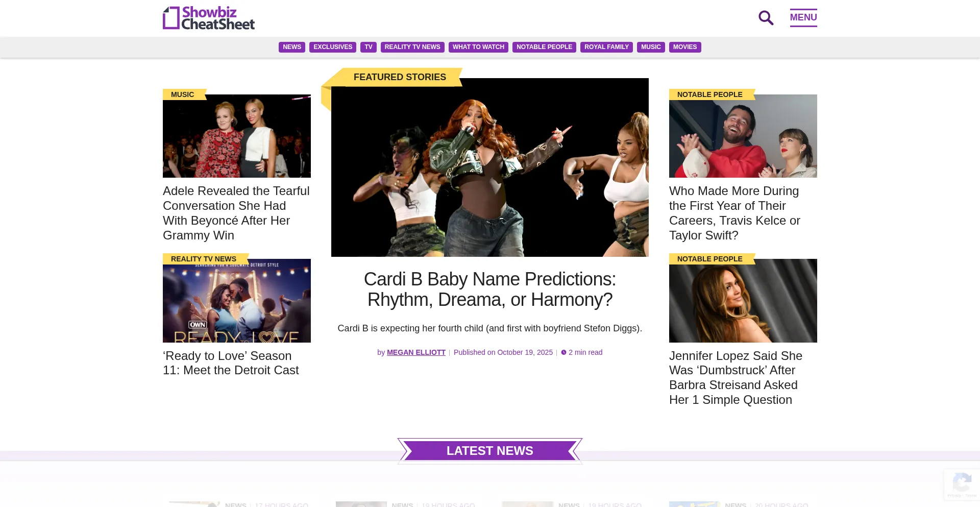
Task: Click NOTABLE PEOPLE label above Jennifer Lopez story
Action: [x=710, y=259]
